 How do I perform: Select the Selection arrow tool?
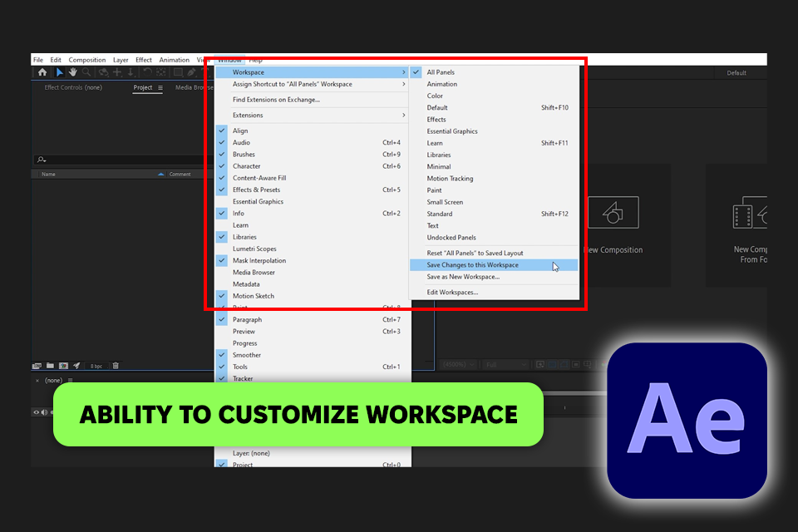click(x=59, y=72)
